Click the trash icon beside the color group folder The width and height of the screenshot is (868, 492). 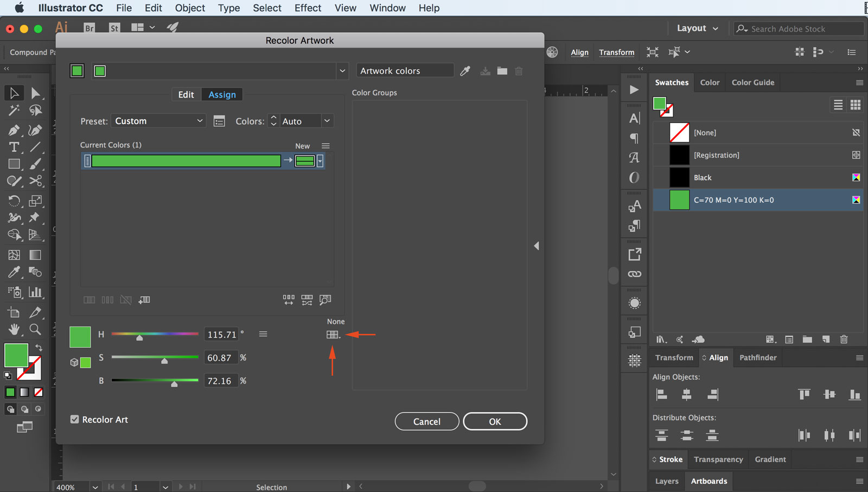click(519, 71)
